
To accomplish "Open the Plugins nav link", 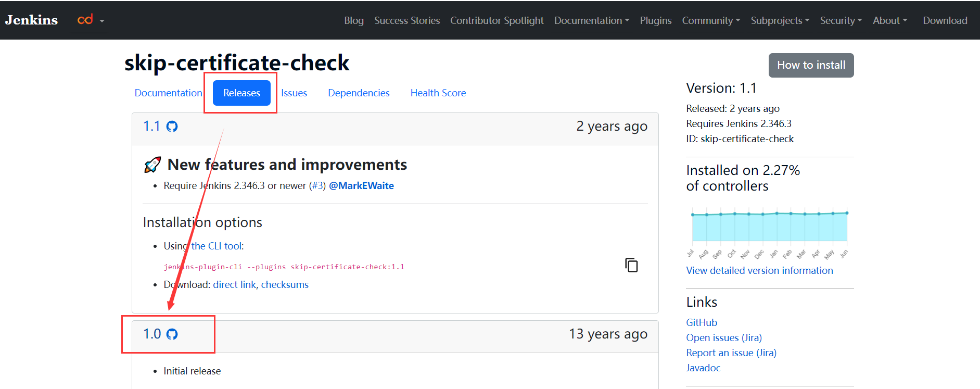I will (656, 20).
